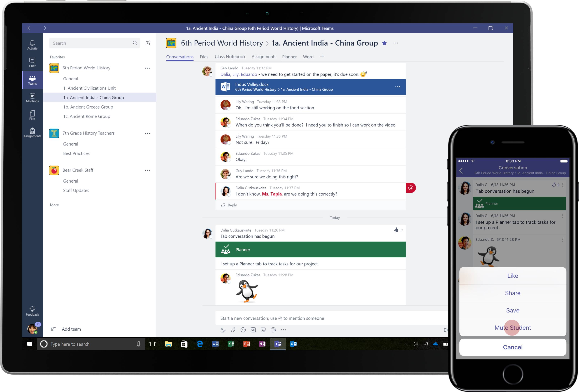Open Outlook from Windows taskbar
Viewport: 579px width, 392px height.
tap(293, 344)
